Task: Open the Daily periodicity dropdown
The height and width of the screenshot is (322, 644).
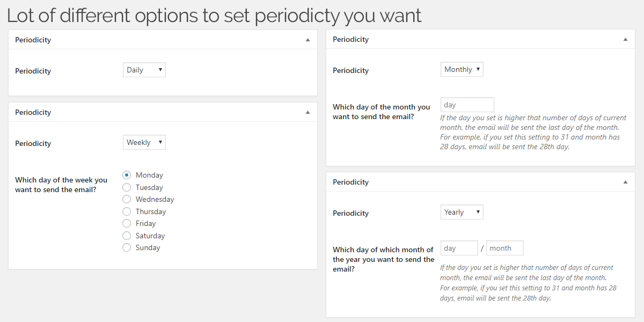Action: coord(144,70)
